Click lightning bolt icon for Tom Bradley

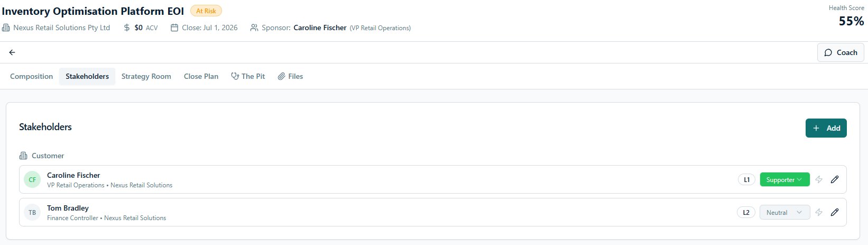pyautogui.click(x=819, y=212)
